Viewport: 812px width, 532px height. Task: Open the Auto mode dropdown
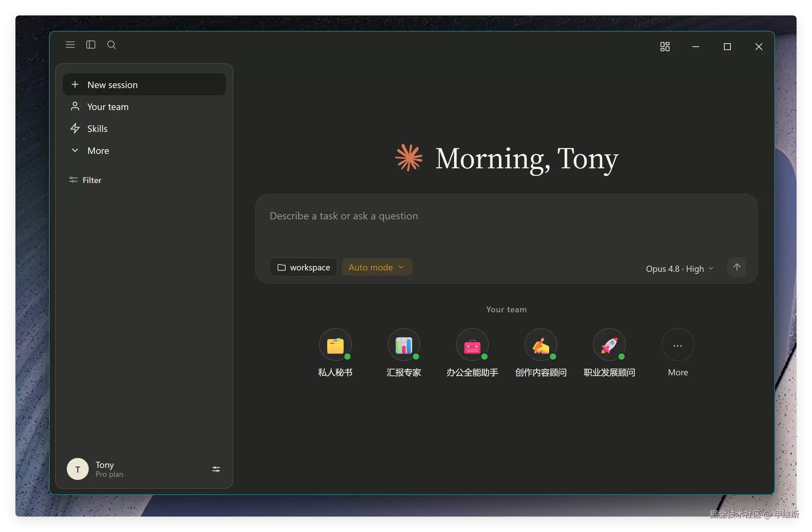pos(377,267)
